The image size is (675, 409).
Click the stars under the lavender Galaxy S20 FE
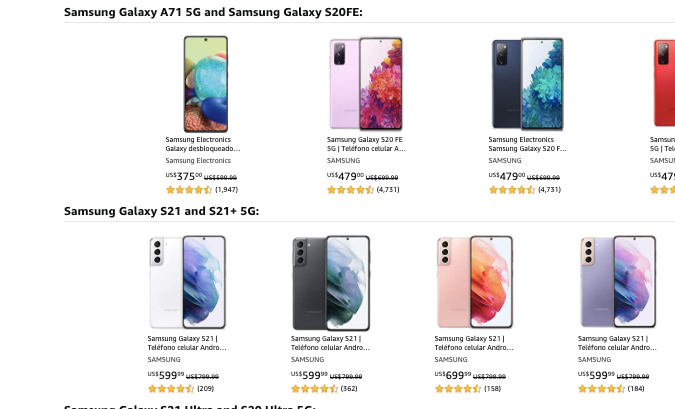351,189
